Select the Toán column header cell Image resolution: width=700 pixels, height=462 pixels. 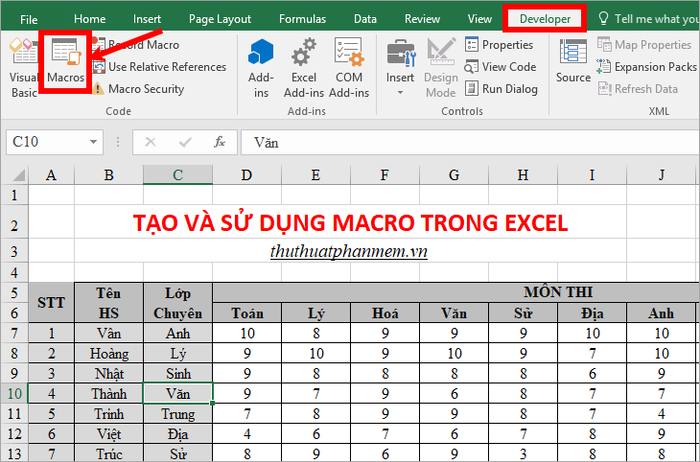(247, 312)
